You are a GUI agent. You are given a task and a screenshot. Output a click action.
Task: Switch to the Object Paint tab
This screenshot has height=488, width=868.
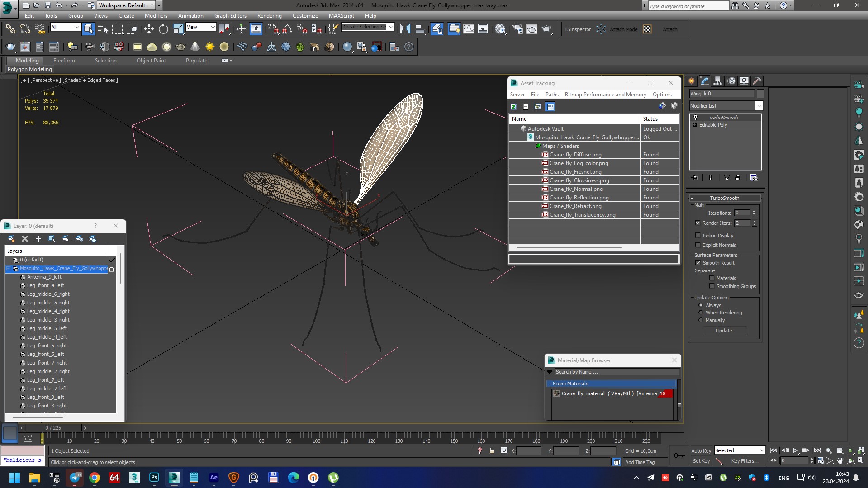coord(151,61)
